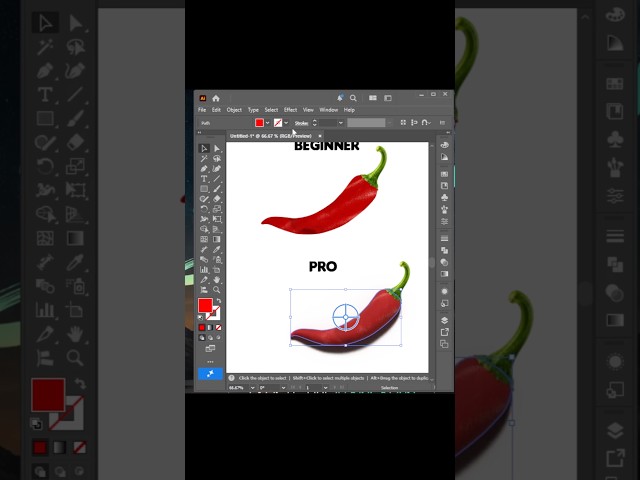Select the Line Segment tool
Image resolution: width=640 pixels, height=480 pixels.
coord(217,179)
